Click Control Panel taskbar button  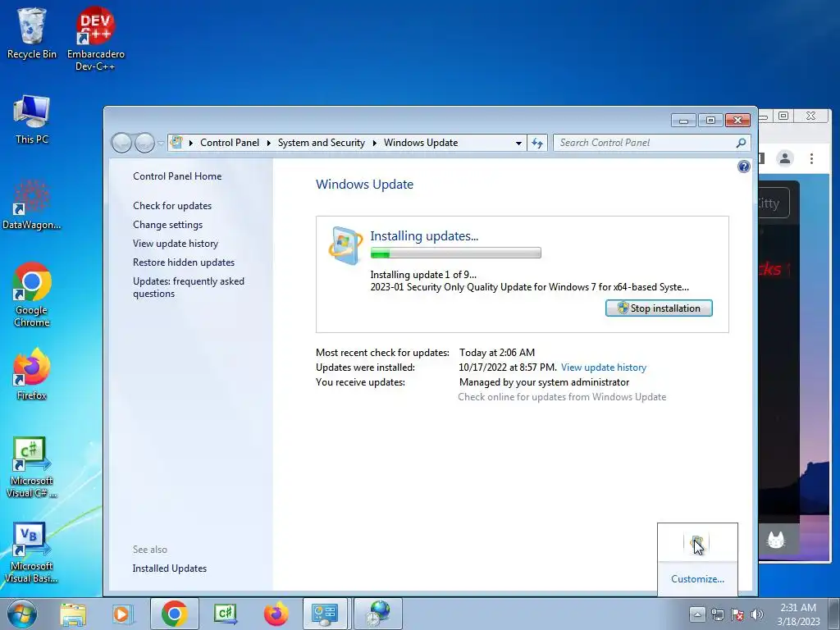click(x=325, y=614)
